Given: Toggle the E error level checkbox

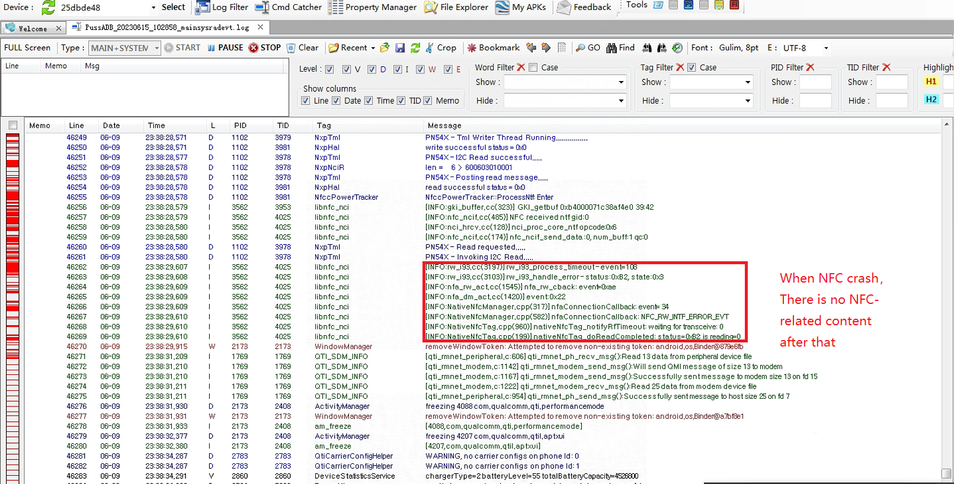Looking at the screenshot, I should [x=448, y=69].
